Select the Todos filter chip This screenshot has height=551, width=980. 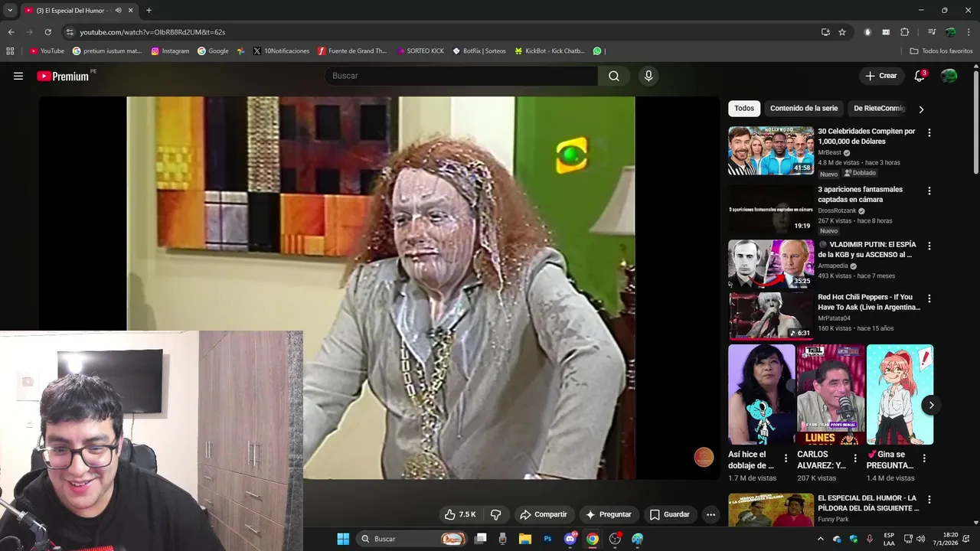pyautogui.click(x=744, y=109)
